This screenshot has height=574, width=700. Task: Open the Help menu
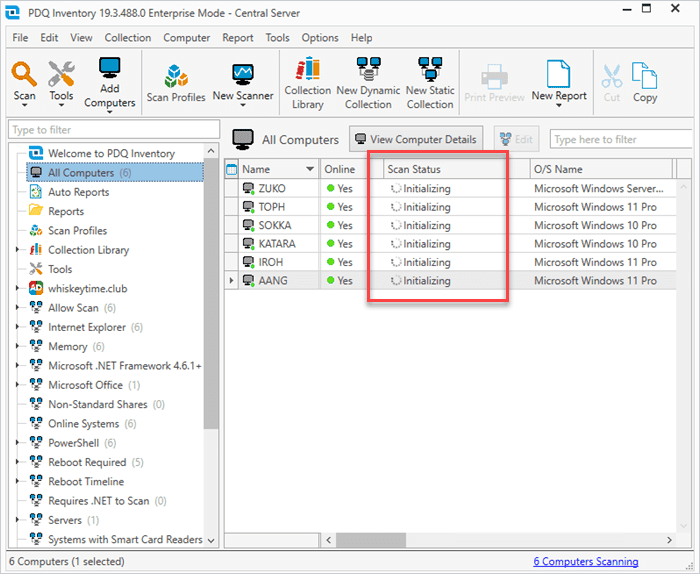[362, 38]
